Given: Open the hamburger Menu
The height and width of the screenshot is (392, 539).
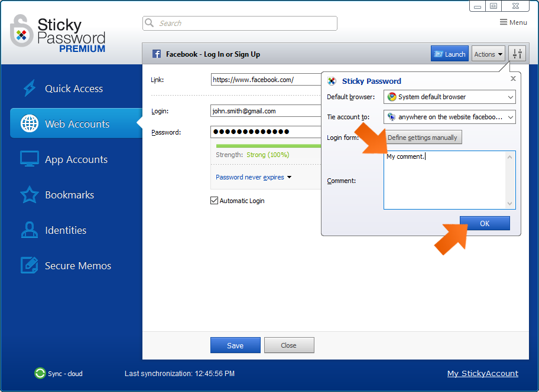Looking at the screenshot, I should point(513,22).
